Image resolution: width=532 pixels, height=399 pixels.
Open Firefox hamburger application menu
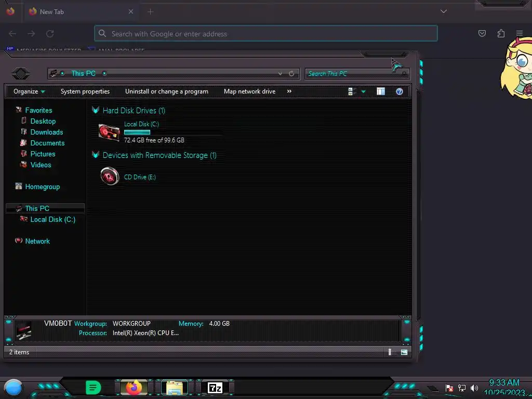point(520,33)
